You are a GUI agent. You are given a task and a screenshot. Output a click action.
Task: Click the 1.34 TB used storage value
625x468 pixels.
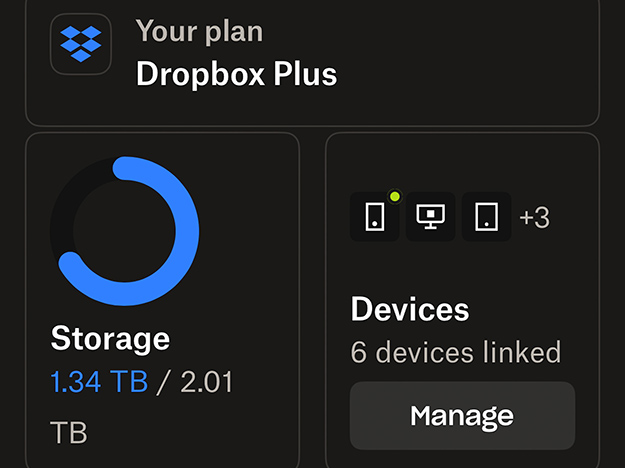(x=99, y=380)
